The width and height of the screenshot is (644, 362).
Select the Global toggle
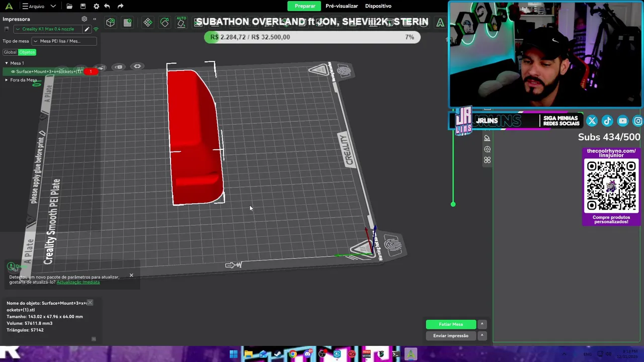coord(10,52)
